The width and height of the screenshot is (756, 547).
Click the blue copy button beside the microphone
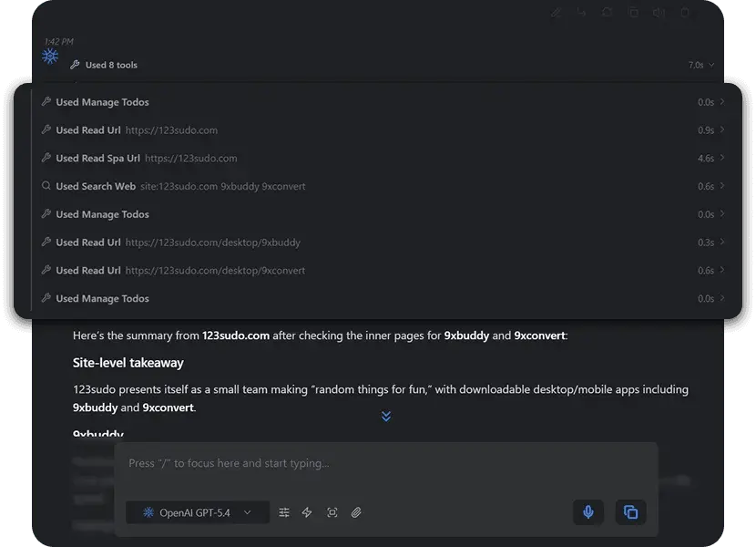click(x=630, y=511)
